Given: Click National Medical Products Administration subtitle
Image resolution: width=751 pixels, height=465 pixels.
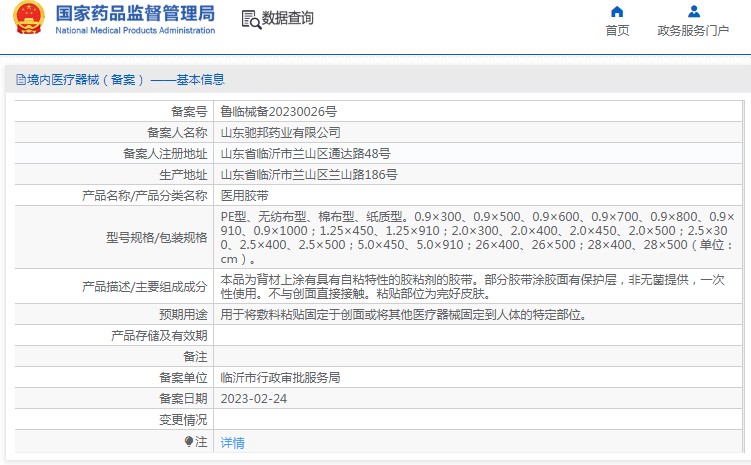Looking at the screenshot, I should point(135,30).
